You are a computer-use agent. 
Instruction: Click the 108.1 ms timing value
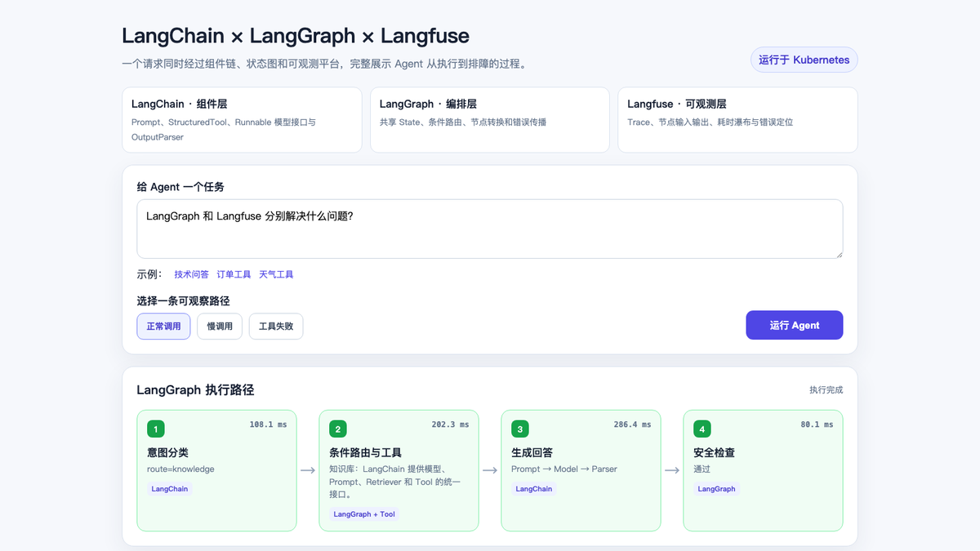pyautogui.click(x=269, y=424)
